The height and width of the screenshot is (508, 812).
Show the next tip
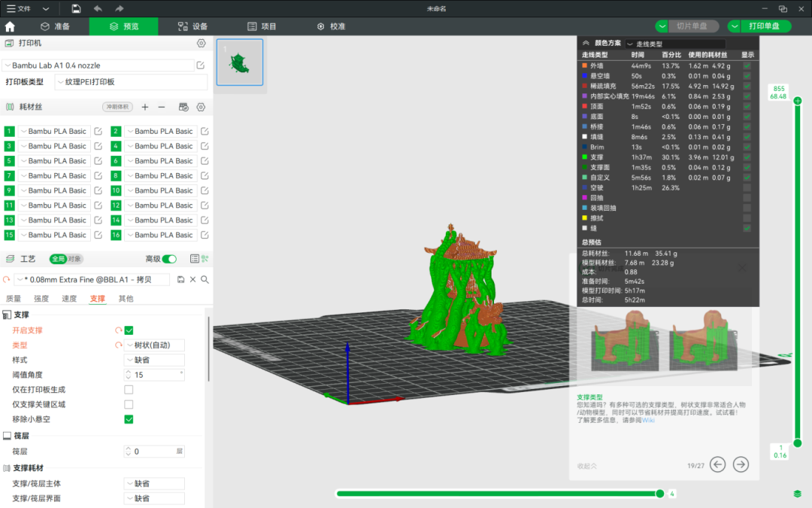click(741, 464)
